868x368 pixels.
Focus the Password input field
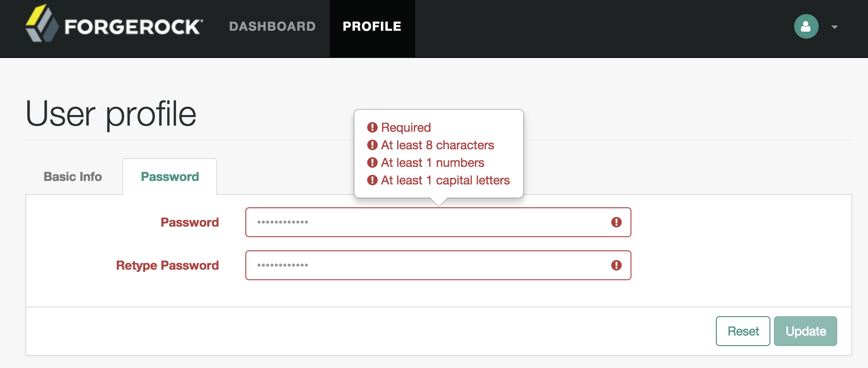click(438, 222)
